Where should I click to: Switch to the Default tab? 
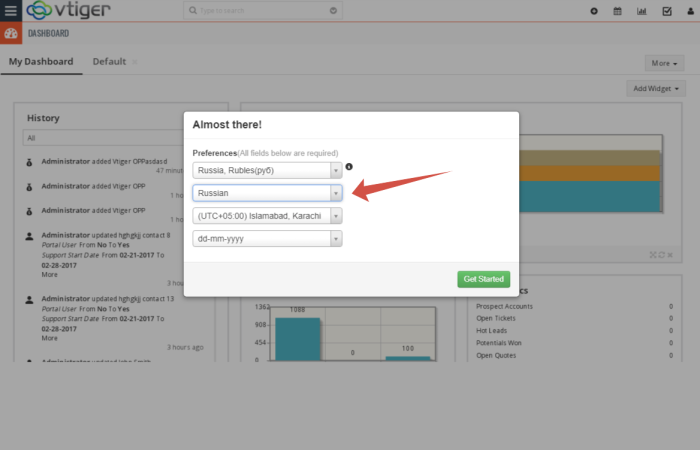pyautogui.click(x=109, y=62)
